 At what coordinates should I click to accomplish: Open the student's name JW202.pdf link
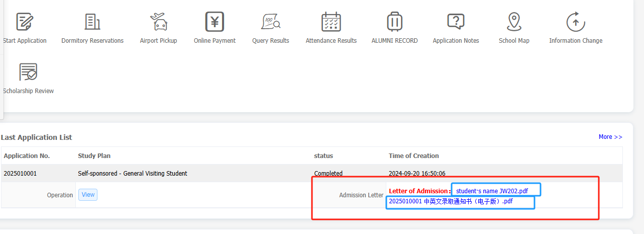[x=492, y=191]
